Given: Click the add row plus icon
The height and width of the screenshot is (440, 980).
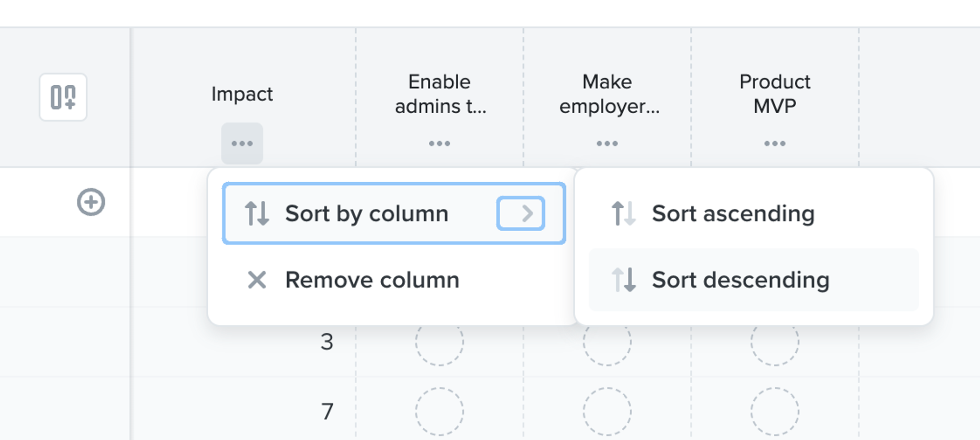Looking at the screenshot, I should coord(90,202).
